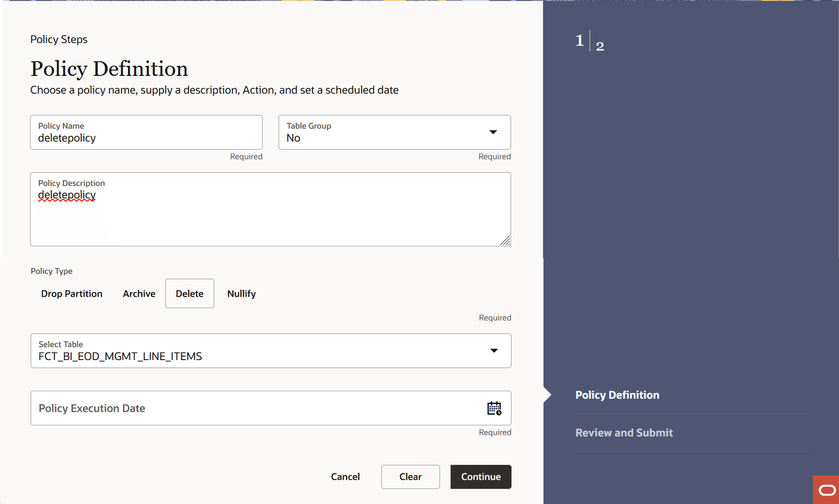The width and height of the screenshot is (839, 504).
Task: Click the Table Group dropdown arrow
Action: (x=493, y=132)
